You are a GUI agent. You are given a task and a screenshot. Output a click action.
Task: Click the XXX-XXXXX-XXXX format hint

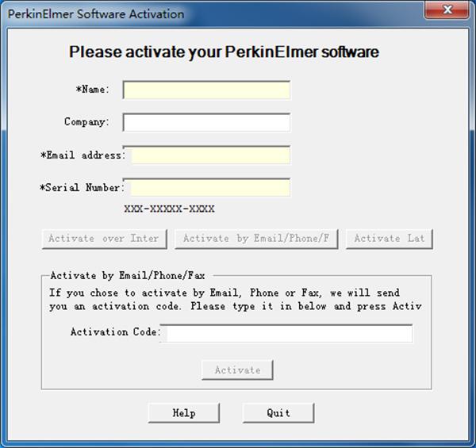pos(170,209)
